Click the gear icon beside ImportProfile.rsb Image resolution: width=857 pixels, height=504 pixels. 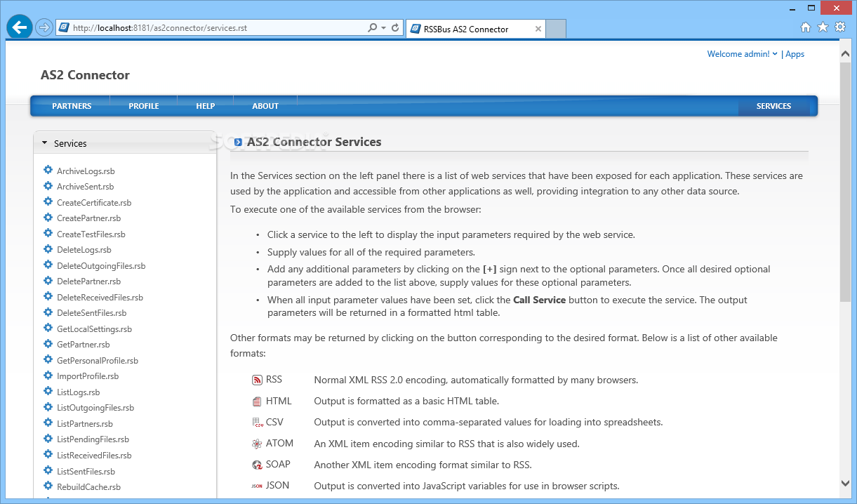(48, 376)
